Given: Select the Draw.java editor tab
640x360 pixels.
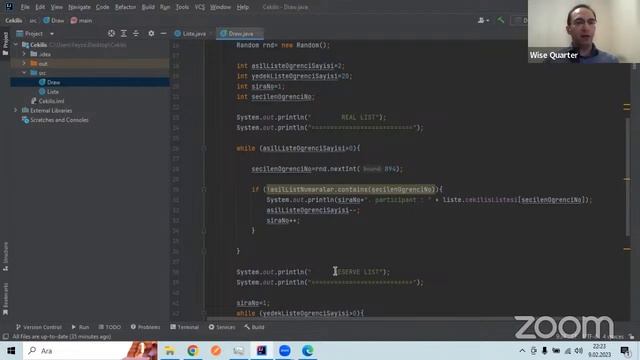Looking at the screenshot, I should click(238, 33).
